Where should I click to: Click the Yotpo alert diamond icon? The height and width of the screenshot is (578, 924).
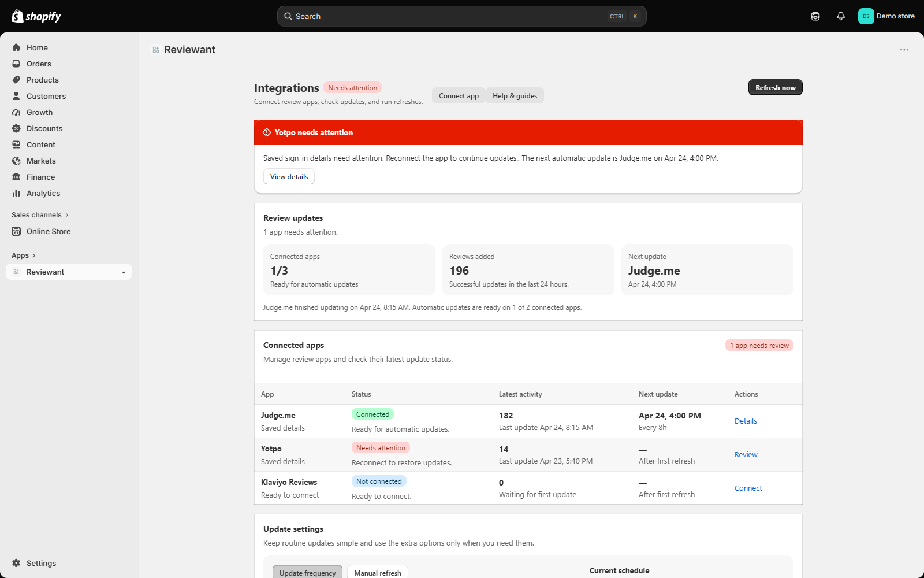pos(267,132)
